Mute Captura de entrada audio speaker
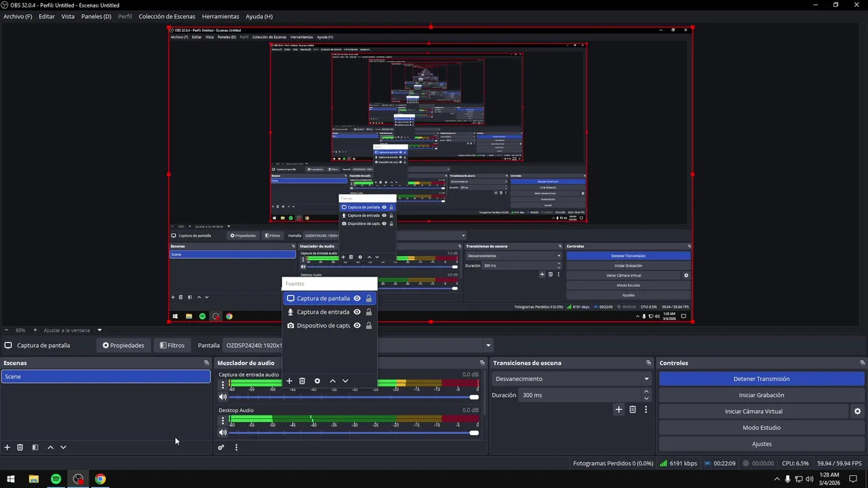 tap(222, 397)
